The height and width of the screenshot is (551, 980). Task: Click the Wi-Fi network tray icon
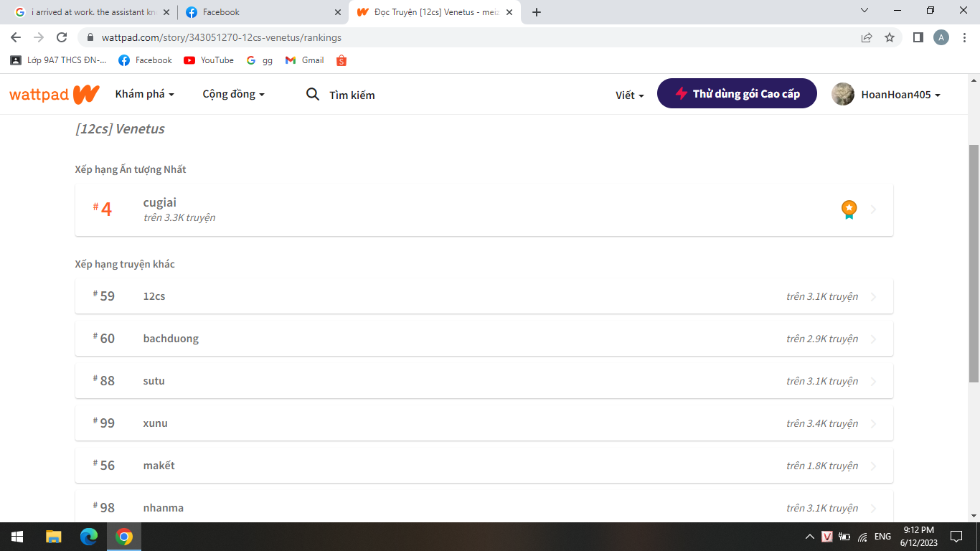pos(863,537)
